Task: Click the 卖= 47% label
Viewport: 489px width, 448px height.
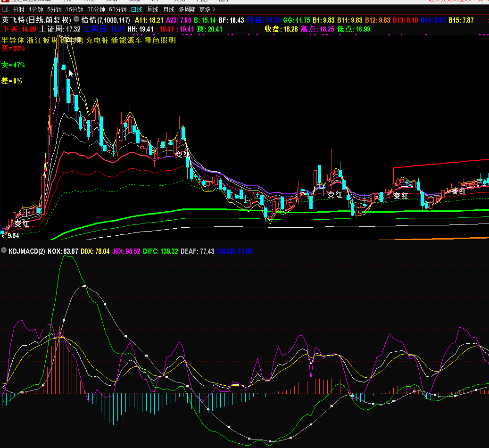Action: 13,65
